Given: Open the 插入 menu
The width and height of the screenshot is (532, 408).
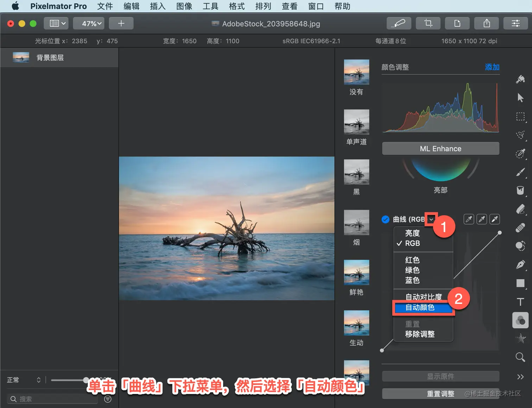Looking at the screenshot, I should 158,6.
